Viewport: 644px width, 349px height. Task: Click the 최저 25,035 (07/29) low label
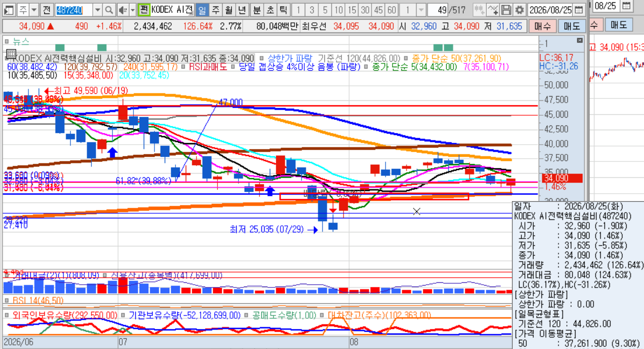(266, 230)
